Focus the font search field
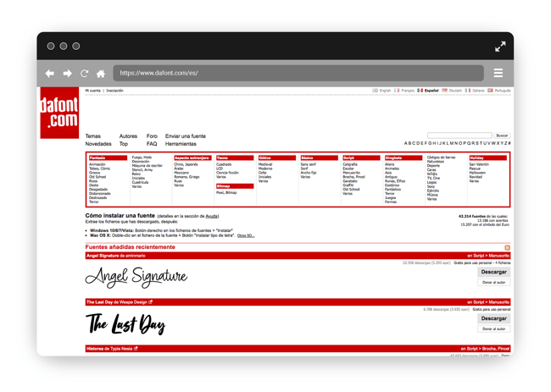Viewport: 551px width, 392px height. coord(459,135)
